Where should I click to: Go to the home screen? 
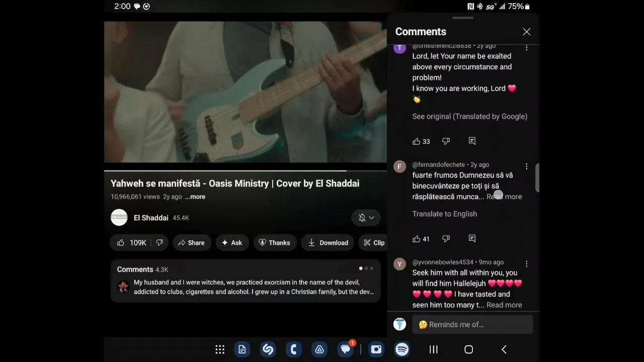pyautogui.click(x=468, y=349)
